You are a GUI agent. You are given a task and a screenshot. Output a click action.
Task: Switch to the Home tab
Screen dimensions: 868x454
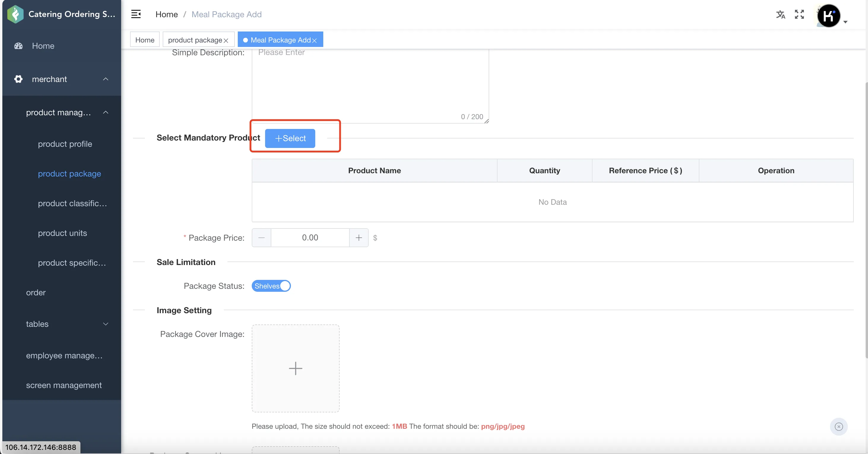point(145,40)
